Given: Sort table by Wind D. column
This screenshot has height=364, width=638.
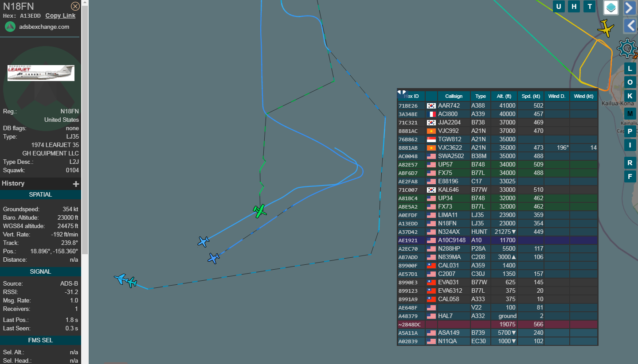Looking at the screenshot, I should pyautogui.click(x=556, y=96).
